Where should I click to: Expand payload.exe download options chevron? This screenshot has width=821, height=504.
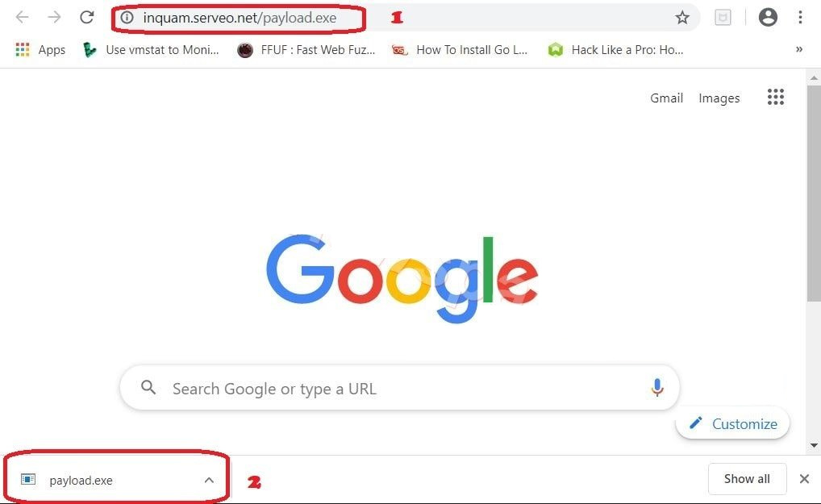coord(209,480)
